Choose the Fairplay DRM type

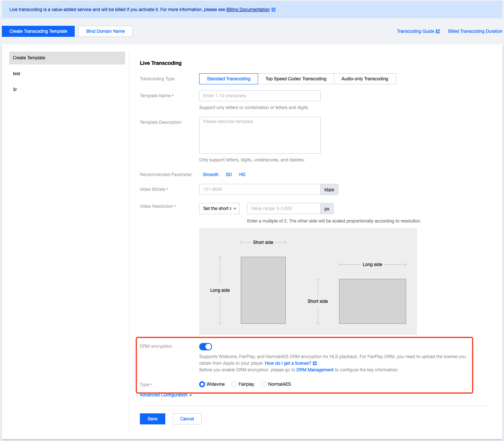click(x=234, y=384)
